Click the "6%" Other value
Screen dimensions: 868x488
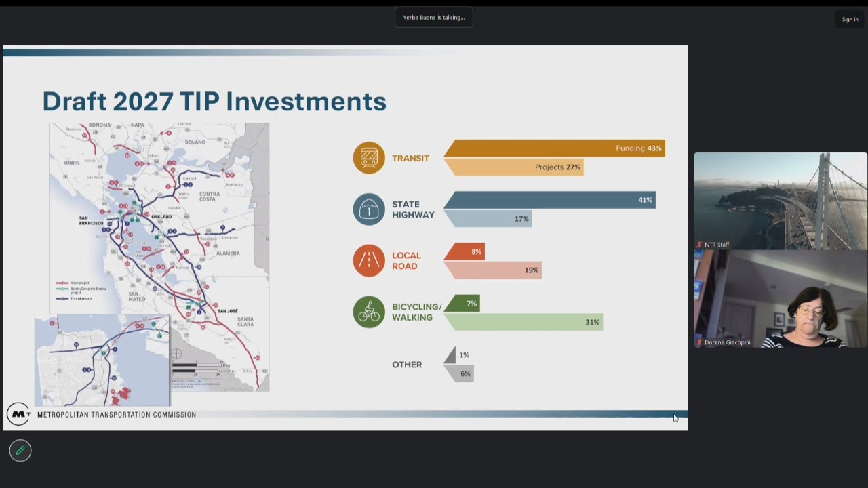click(x=465, y=374)
